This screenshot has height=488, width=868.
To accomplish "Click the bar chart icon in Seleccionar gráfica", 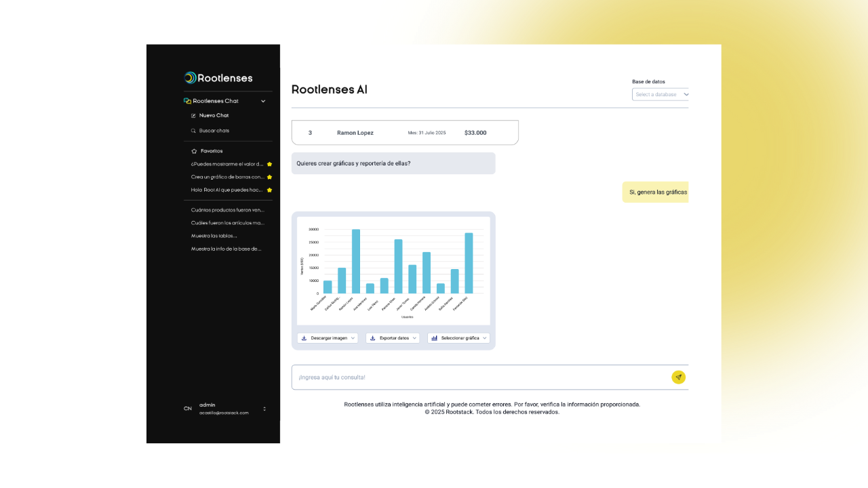I will 434,338.
